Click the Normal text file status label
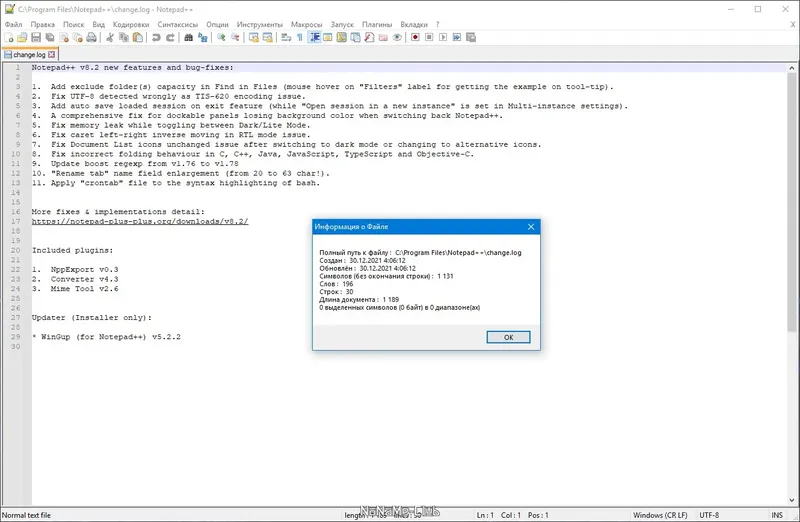Image resolution: width=800 pixels, height=522 pixels. click(x=27, y=515)
